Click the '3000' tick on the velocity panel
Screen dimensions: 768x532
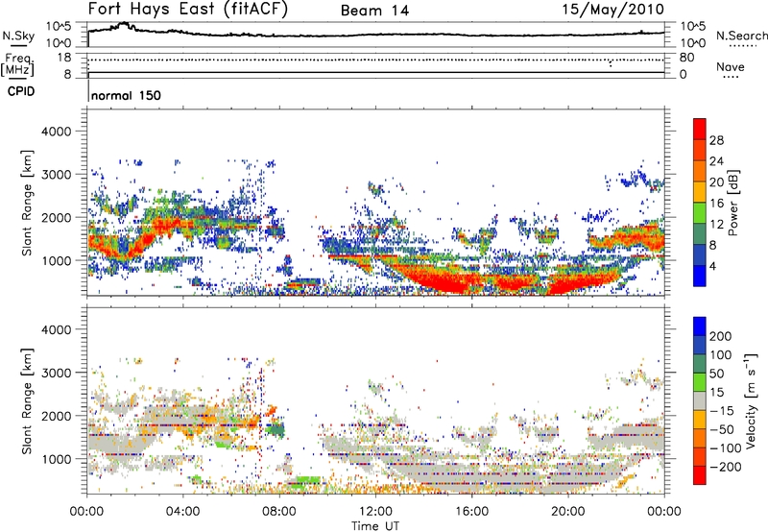point(57,373)
